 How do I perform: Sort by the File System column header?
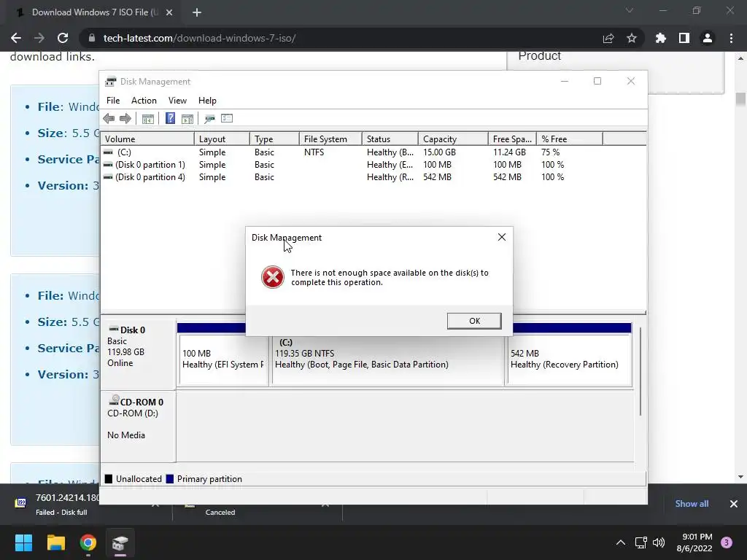[330, 139]
